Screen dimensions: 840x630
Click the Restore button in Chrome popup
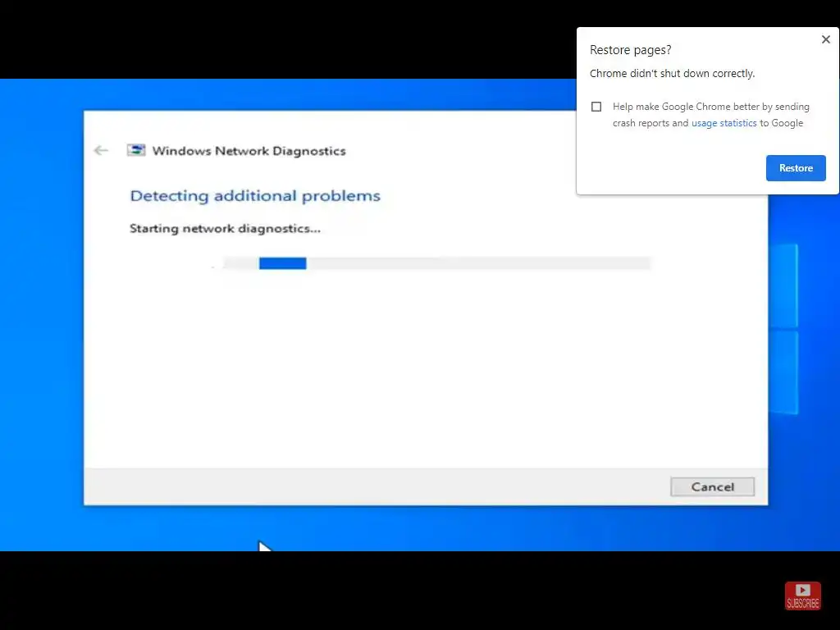796,168
